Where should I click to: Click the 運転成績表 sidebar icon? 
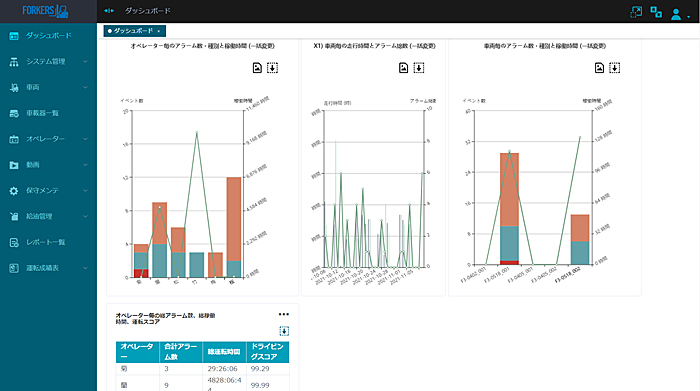pos(14,268)
